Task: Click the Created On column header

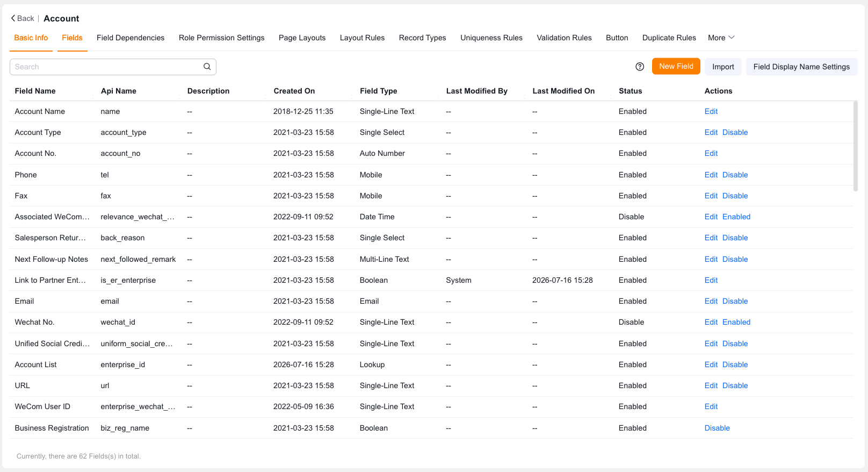Action: click(x=294, y=91)
